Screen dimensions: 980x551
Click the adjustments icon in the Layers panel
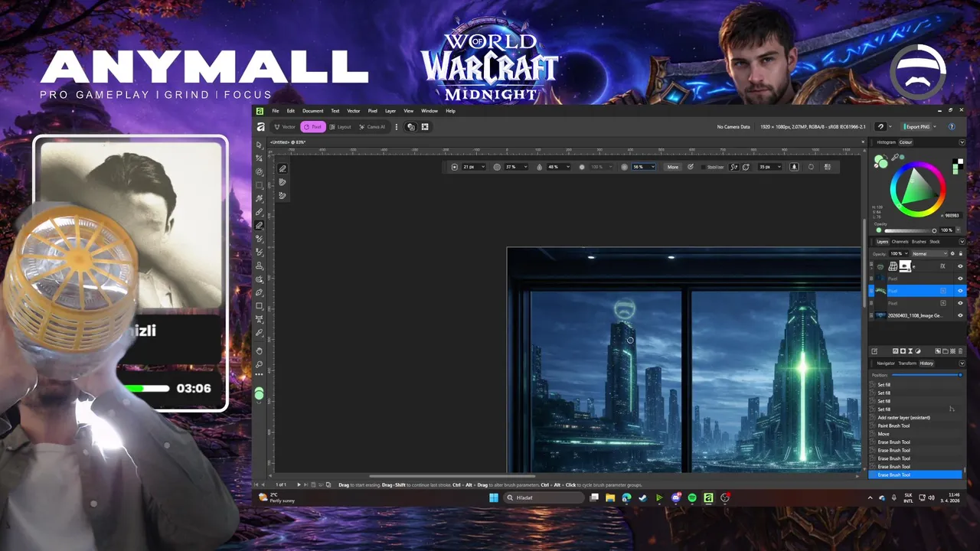click(x=918, y=350)
